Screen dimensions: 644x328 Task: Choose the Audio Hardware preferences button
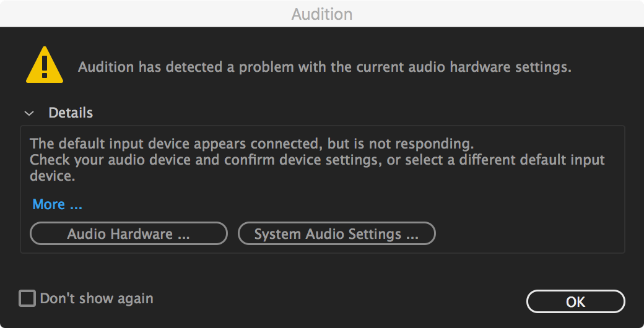pos(129,234)
